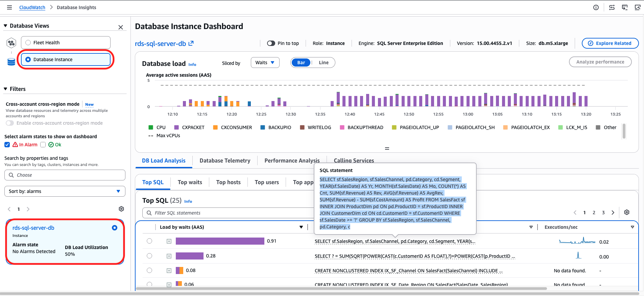The width and height of the screenshot is (644, 296).
Task: Go to previous Top SQL page
Action: point(575,213)
